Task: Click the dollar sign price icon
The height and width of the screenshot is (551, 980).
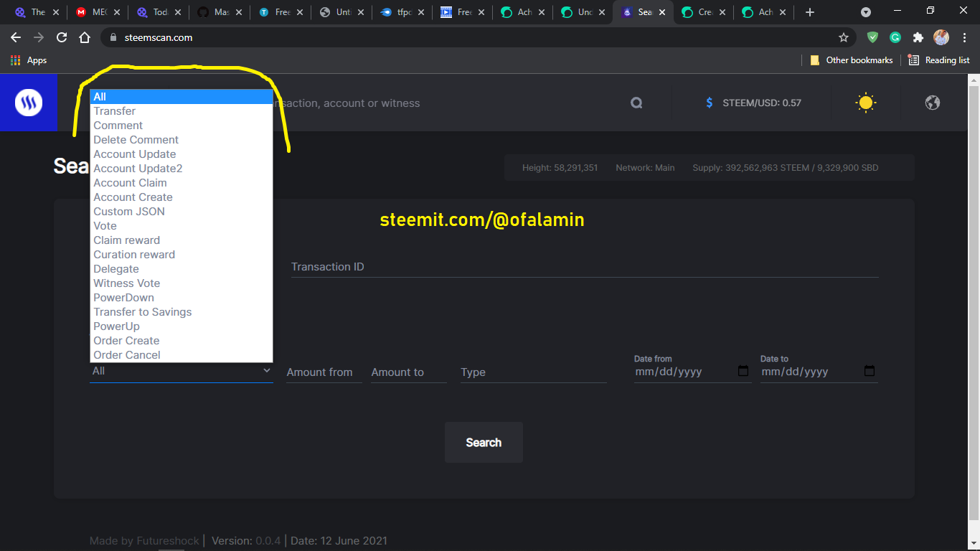Action: [710, 103]
